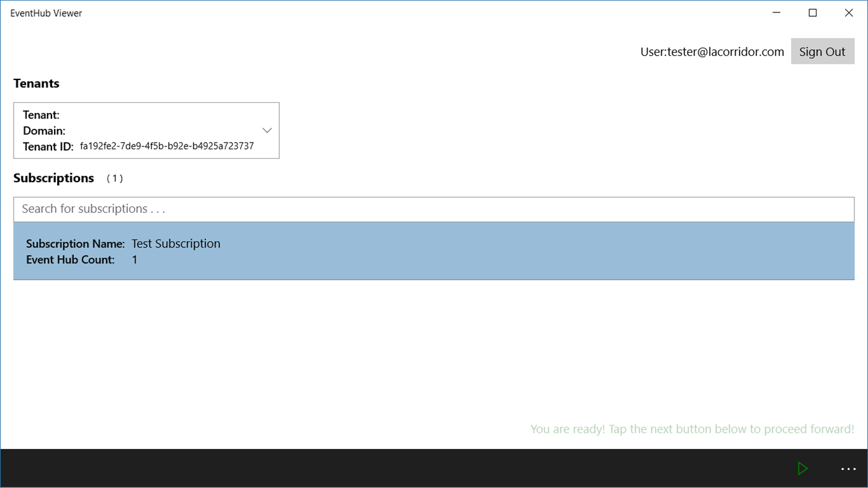
Task: Click the Tenants section heading
Action: pyautogui.click(x=35, y=83)
